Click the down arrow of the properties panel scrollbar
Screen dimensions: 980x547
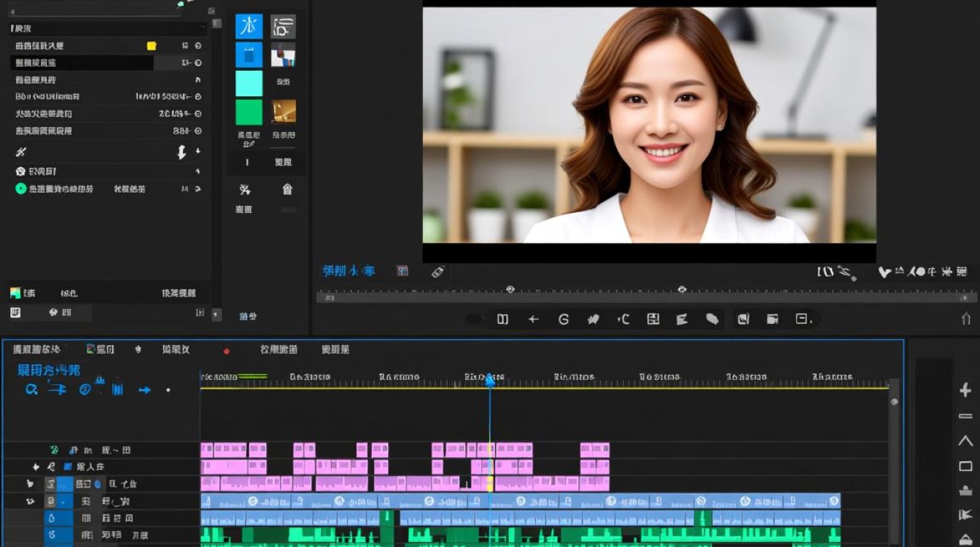click(216, 314)
